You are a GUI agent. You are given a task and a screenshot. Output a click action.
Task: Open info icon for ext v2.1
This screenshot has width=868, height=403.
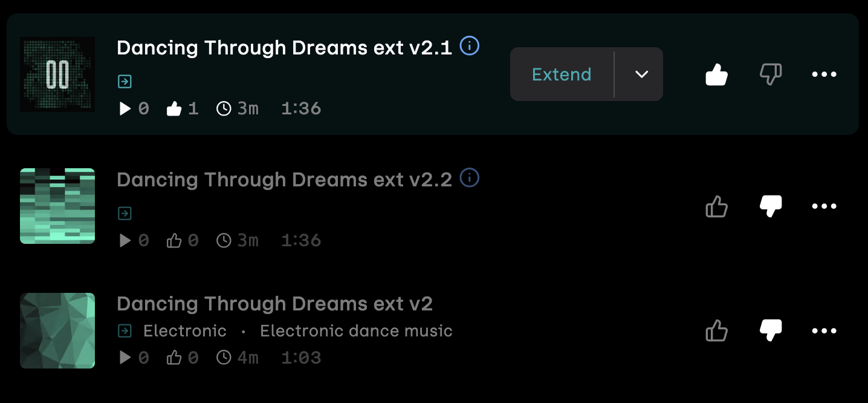[x=470, y=46]
